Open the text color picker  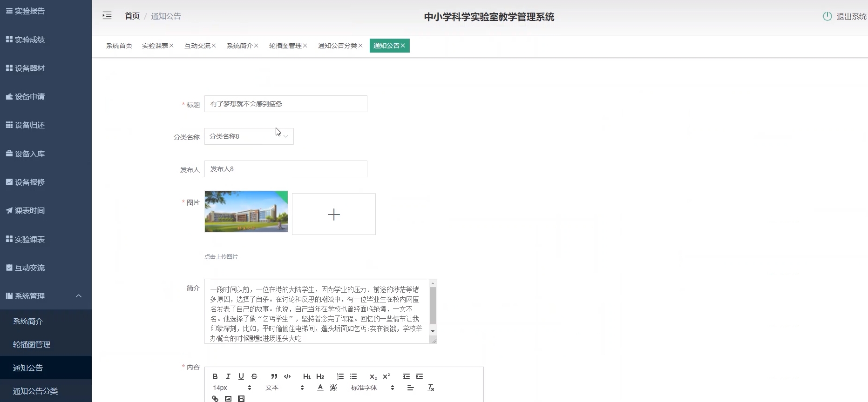pyautogui.click(x=320, y=388)
